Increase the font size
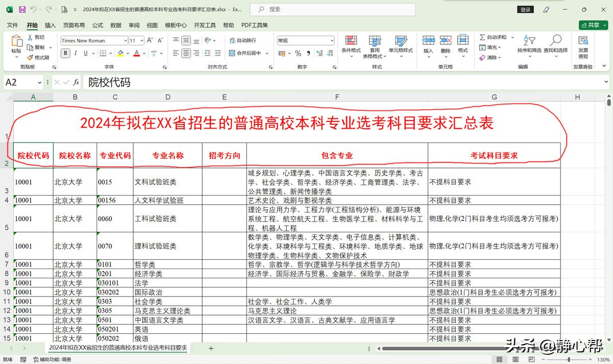This screenshot has height=364, width=613. [x=150, y=40]
